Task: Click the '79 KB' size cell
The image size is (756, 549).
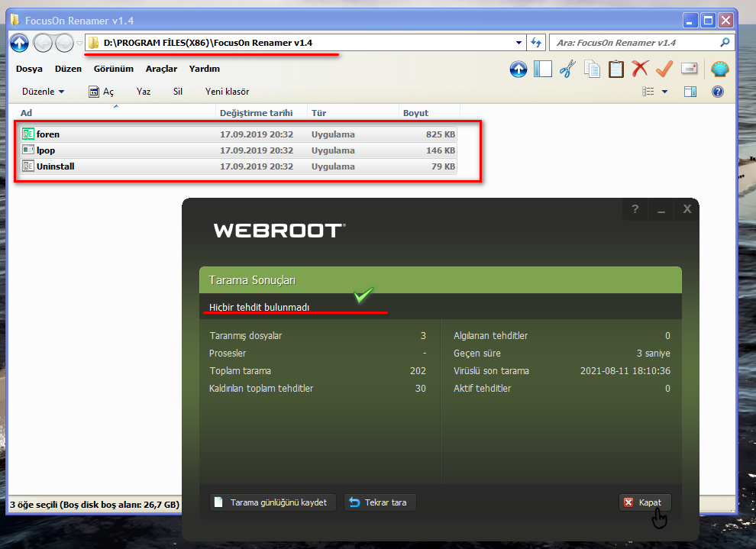Action: pyautogui.click(x=443, y=166)
